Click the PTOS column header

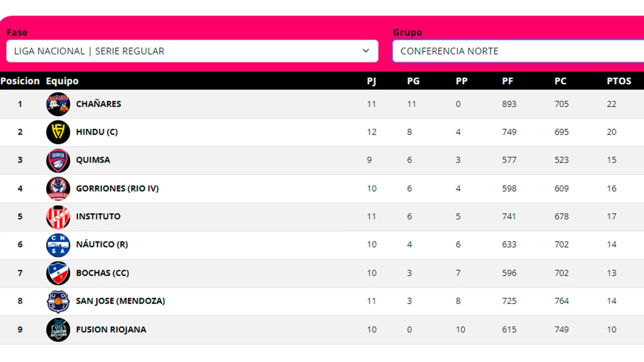click(619, 81)
